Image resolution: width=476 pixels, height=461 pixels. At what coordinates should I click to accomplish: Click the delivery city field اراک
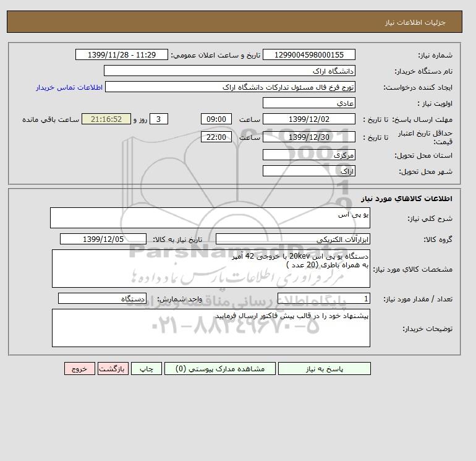click(308, 171)
